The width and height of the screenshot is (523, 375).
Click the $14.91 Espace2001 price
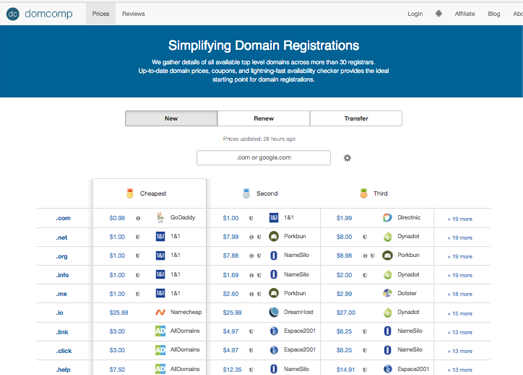[346, 370]
